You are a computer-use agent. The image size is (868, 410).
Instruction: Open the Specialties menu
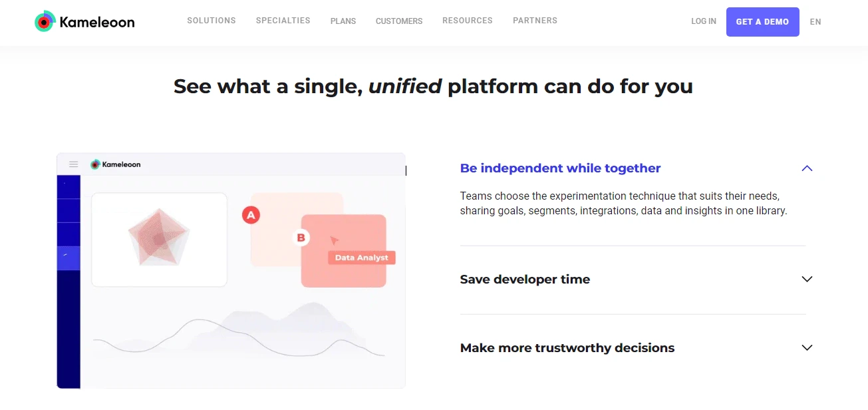click(x=283, y=21)
